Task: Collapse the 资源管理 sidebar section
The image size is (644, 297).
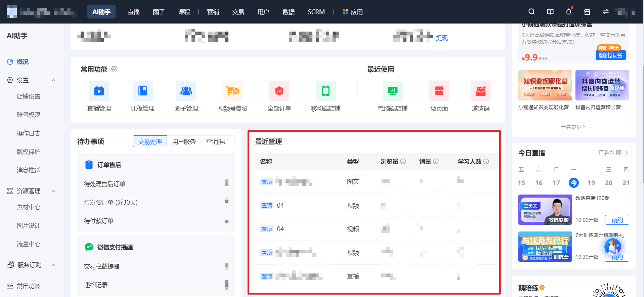Action: pyautogui.click(x=53, y=191)
